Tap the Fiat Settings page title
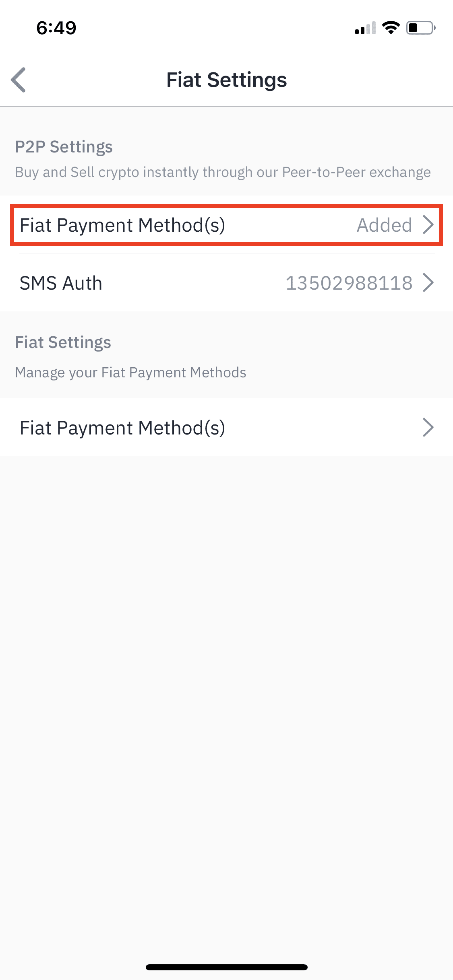The height and width of the screenshot is (980, 453). point(227,80)
